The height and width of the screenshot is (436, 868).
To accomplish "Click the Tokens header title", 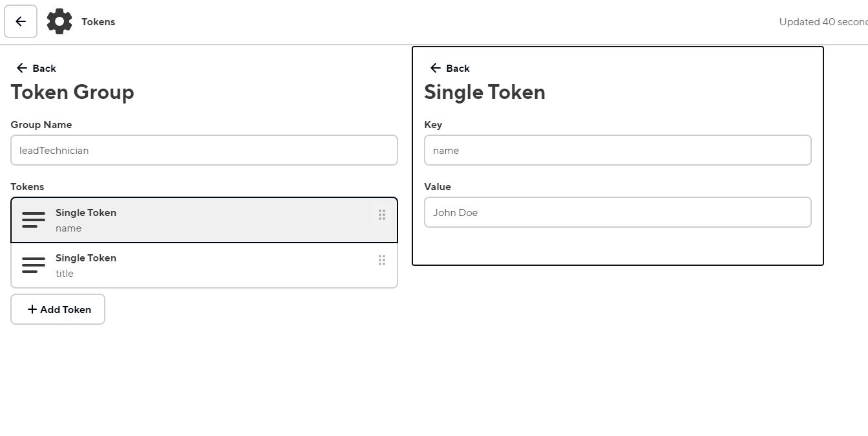I will [x=98, y=21].
